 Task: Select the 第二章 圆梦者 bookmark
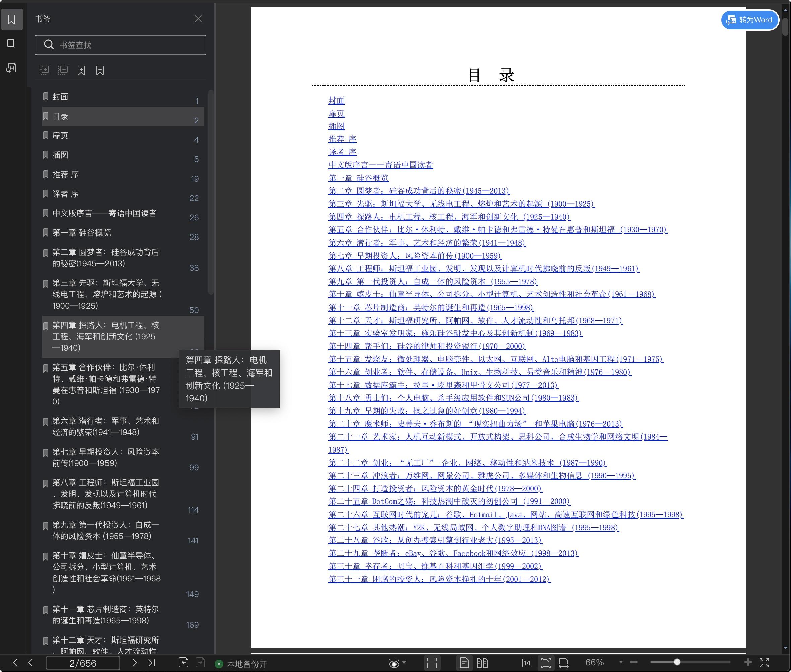coord(123,258)
